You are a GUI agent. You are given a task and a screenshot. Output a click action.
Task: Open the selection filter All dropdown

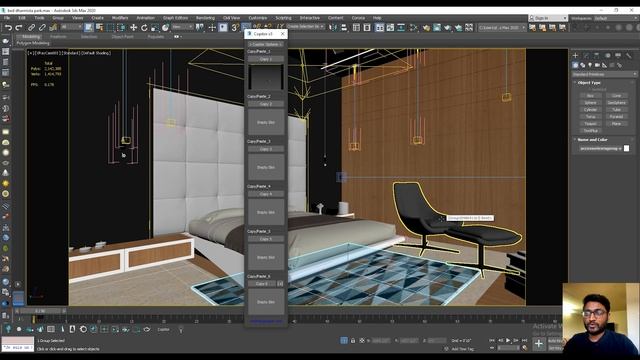point(71,27)
